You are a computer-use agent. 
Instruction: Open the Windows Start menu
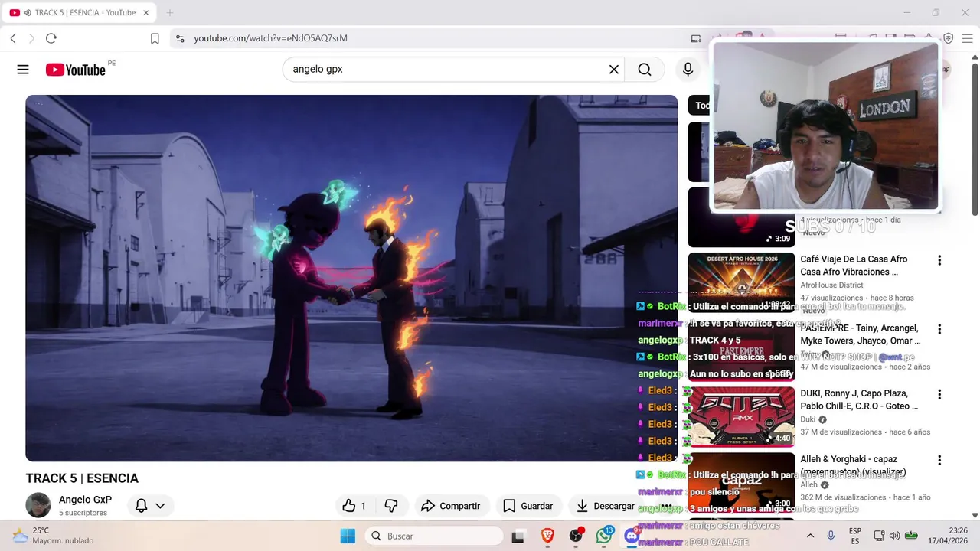point(348,536)
